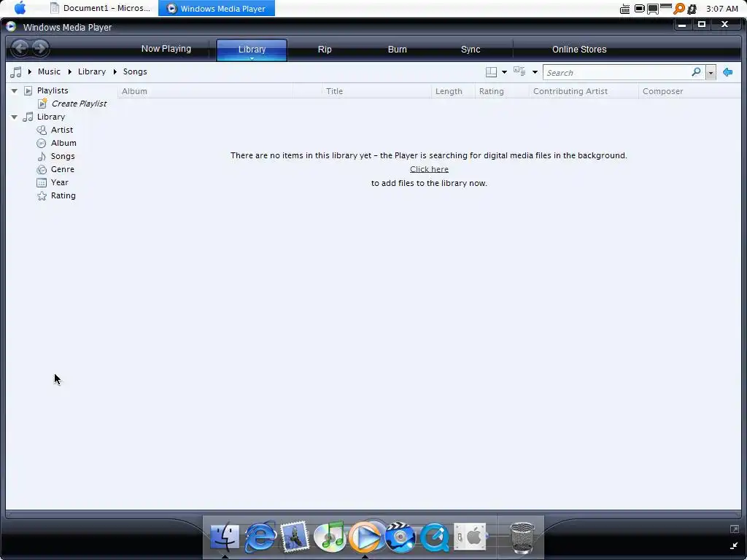747x560 pixels.
Task: Click the orange magnifier tray icon
Action: [679, 9]
